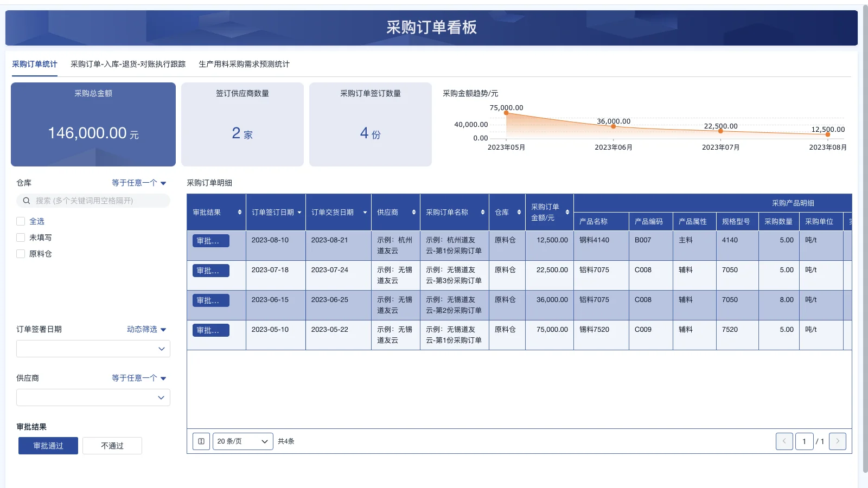Expand the 供应商 selection dropdown

click(x=93, y=397)
